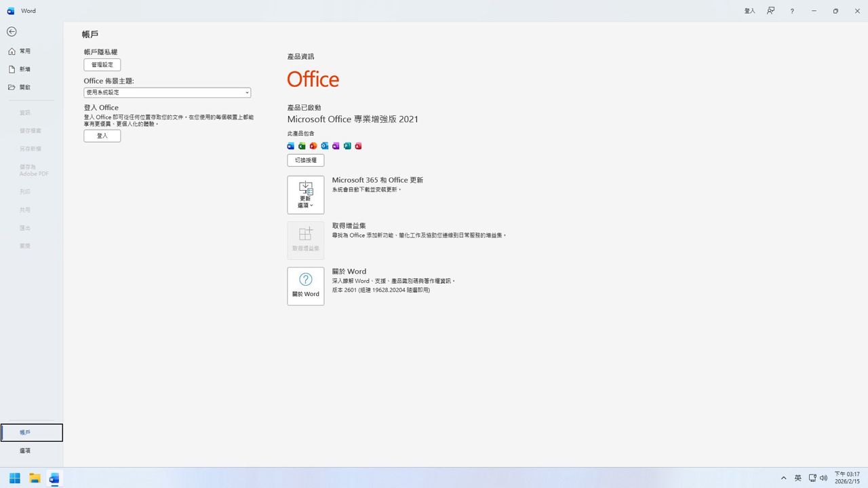
Task: Open 選項 at the sidebar bottom
Action: click(x=25, y=451)
